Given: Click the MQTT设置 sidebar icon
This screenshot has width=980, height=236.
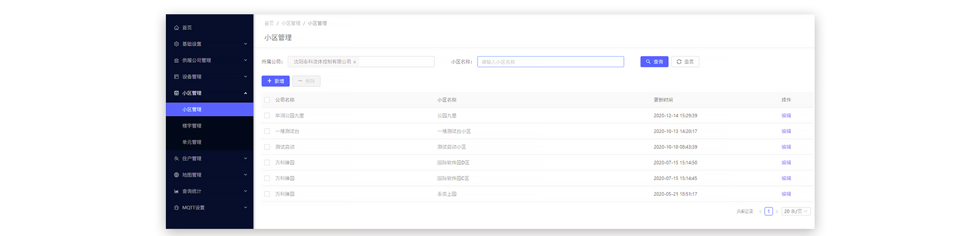Looking at the screenshot, I should [177, 207].
